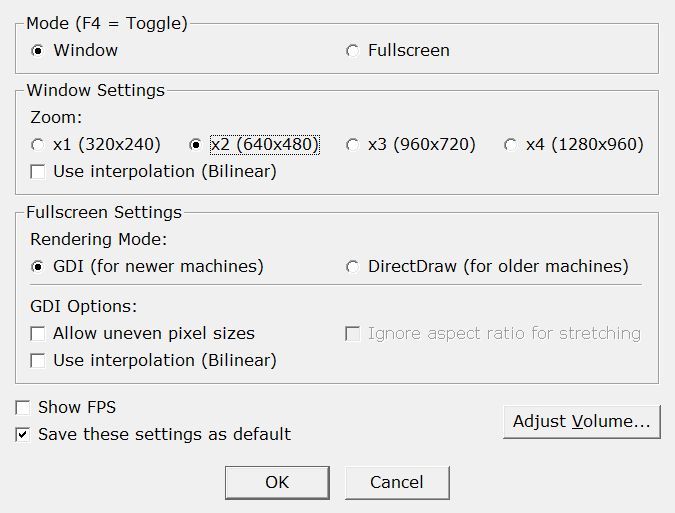Pick x3 (960x720) zoom level

(x=352, y=145)
